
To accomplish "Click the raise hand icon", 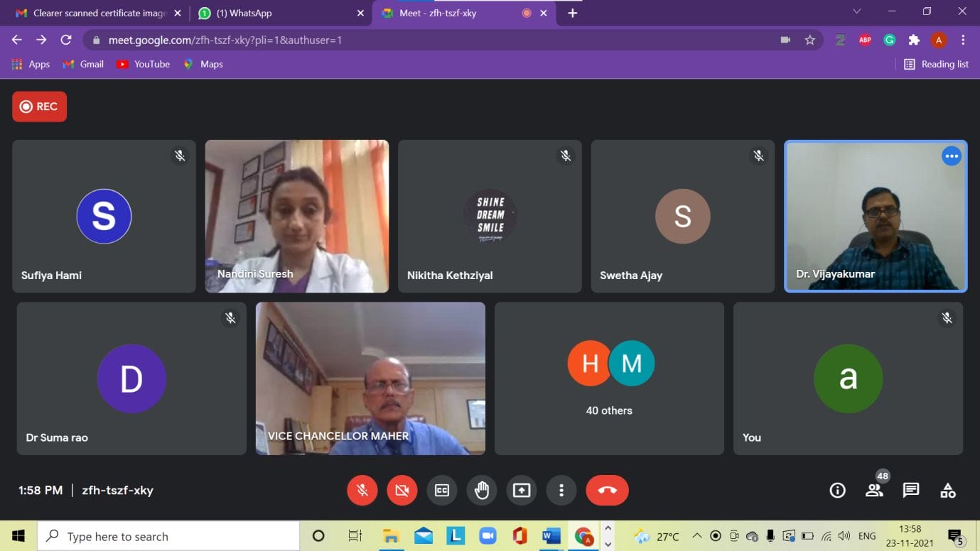I will 482,490.
